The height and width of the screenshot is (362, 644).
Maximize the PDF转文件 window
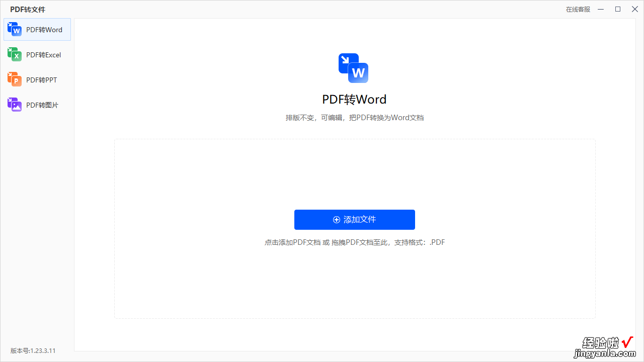tap(618, 9)
